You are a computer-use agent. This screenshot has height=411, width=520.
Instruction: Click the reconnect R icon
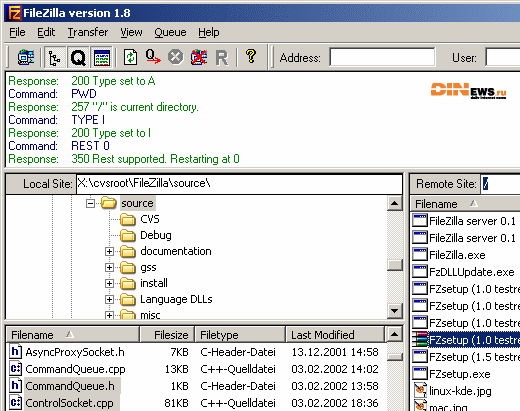pyautogui.click(x=222, y=58)
